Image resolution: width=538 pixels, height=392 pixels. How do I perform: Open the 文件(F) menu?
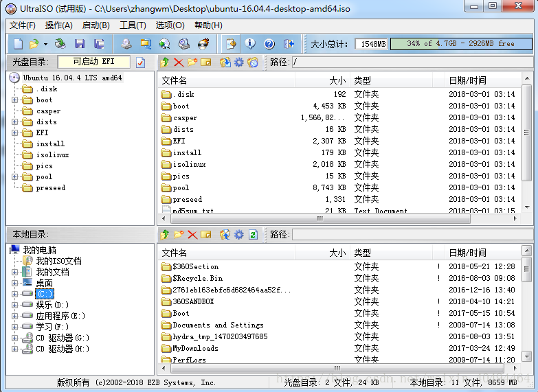(x=22, y=25)
